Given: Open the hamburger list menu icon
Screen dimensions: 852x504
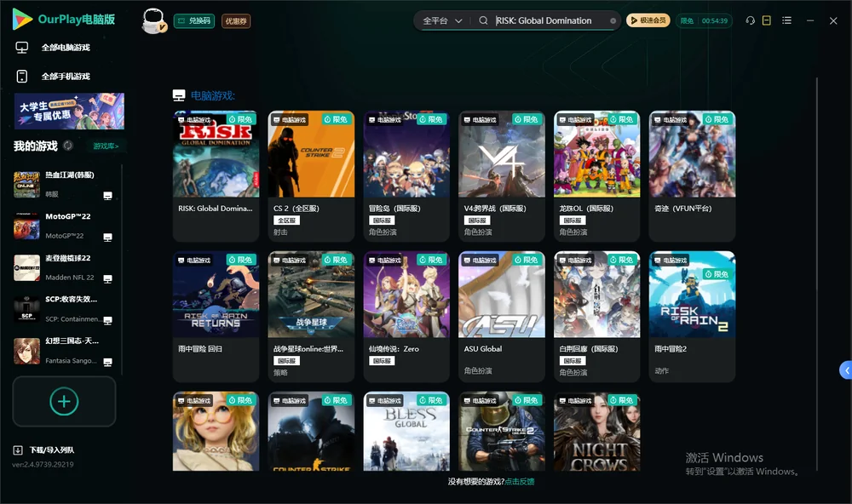Looking at the screenshot, I should point(786,20).
